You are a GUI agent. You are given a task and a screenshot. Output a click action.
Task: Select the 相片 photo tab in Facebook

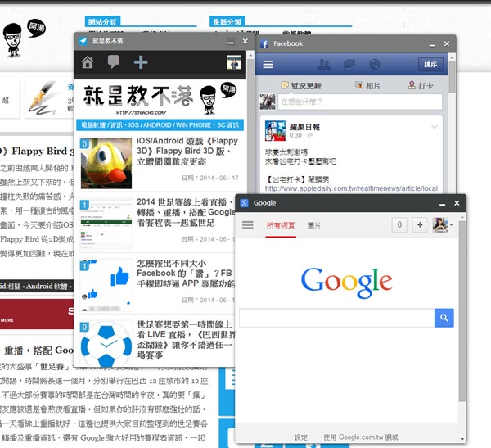pyautogui.click(x=367, y=85)
